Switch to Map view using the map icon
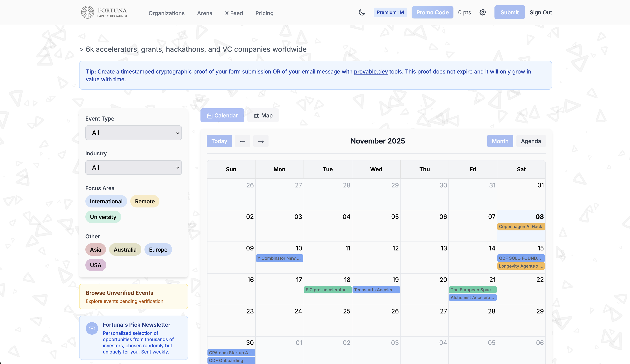The width and height of the screenshot is (630, 364). (256, 115)
